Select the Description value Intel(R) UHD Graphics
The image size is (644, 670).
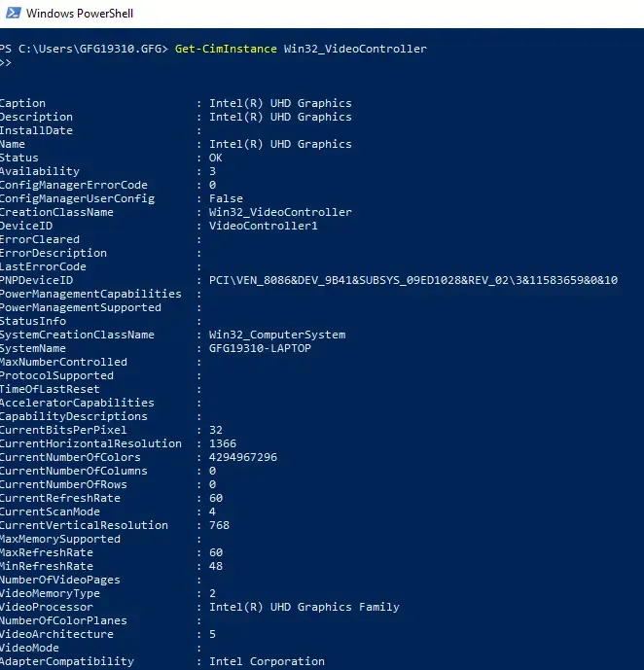point(280,117)
